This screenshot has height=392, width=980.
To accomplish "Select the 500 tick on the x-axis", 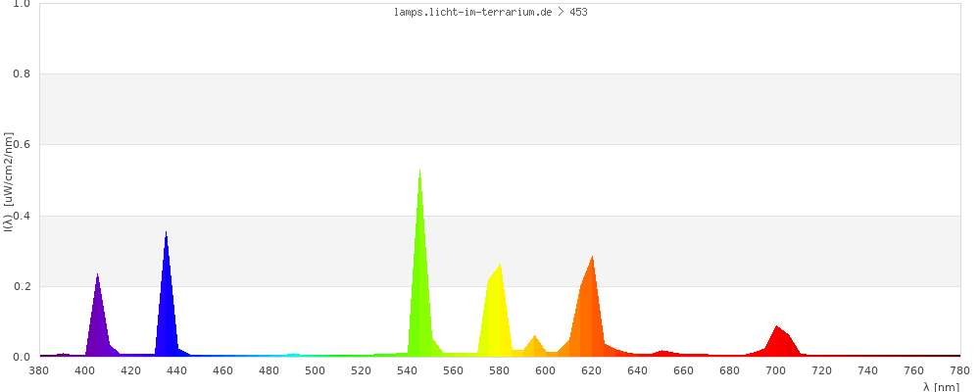I will pos(316,370).
